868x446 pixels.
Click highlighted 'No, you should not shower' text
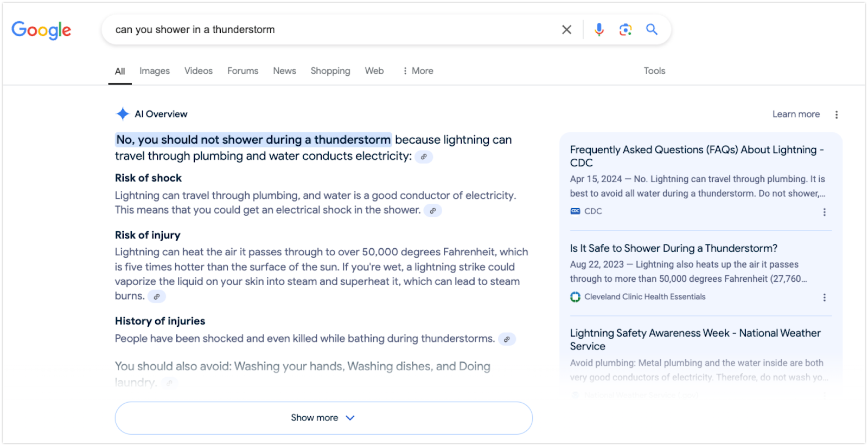pyautogui.click(x=253, y=140)
